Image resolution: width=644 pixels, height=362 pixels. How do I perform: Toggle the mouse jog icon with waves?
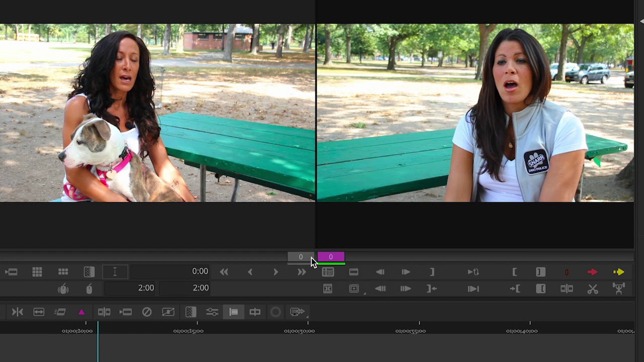(x=63, y=289)
